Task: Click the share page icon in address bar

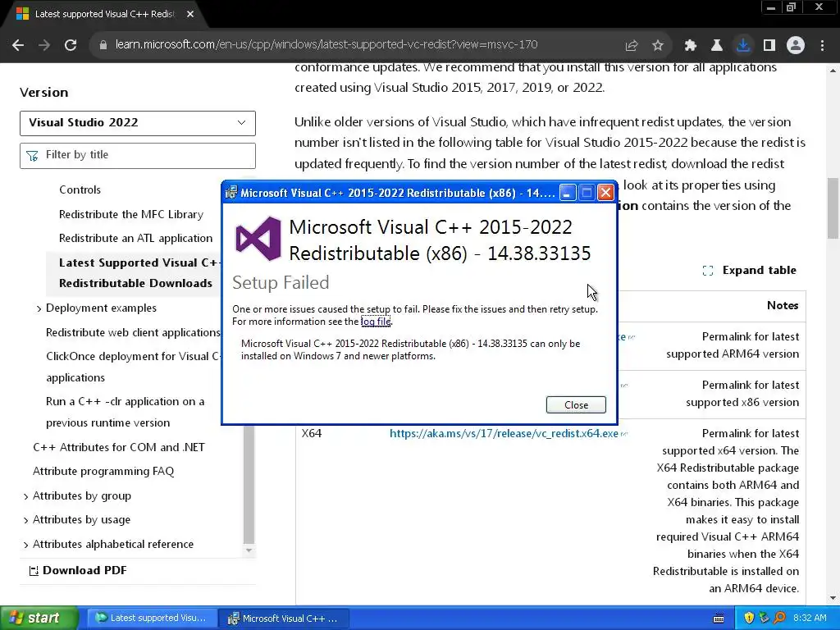Action: 632,46
